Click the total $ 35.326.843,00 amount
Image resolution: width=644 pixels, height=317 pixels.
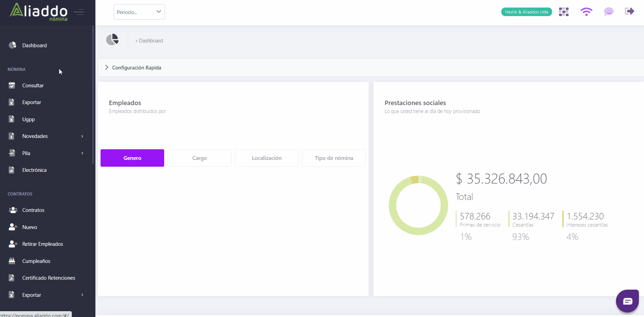click(501, 179)
